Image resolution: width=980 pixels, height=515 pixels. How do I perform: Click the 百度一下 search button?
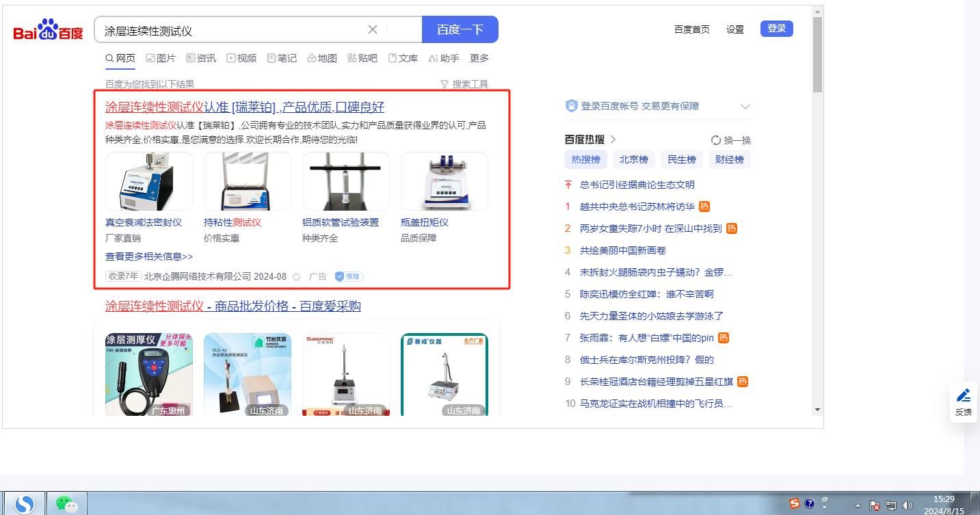(x=460, y=29)
